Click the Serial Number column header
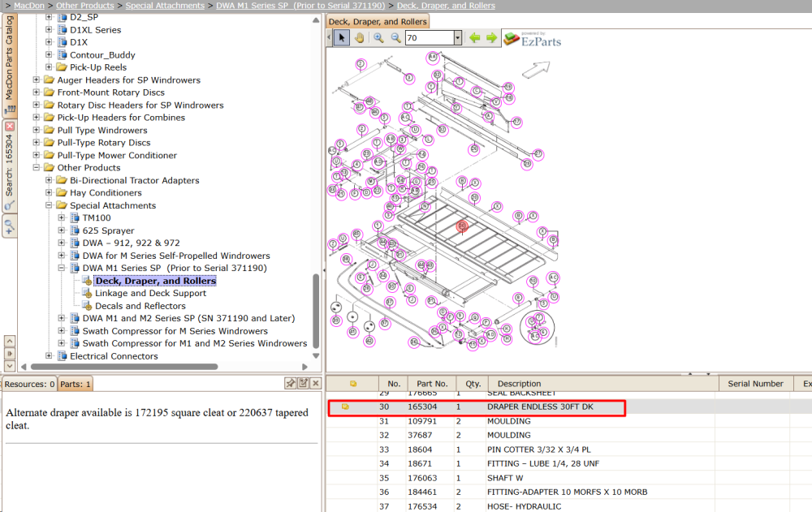Screen dimensions: 812x512 (755, 384)
